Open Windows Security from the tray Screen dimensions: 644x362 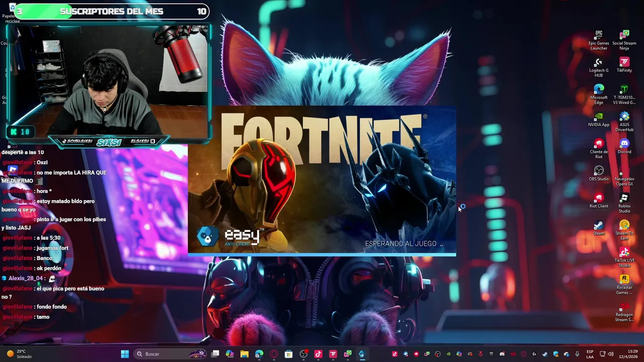(556, 354)
